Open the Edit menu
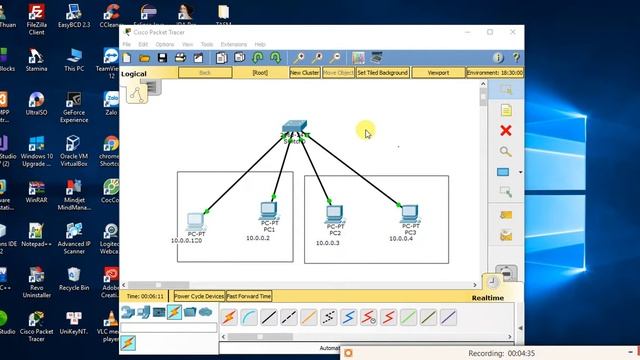This screenshot has height=360, width=640. [x=143, y=44]
